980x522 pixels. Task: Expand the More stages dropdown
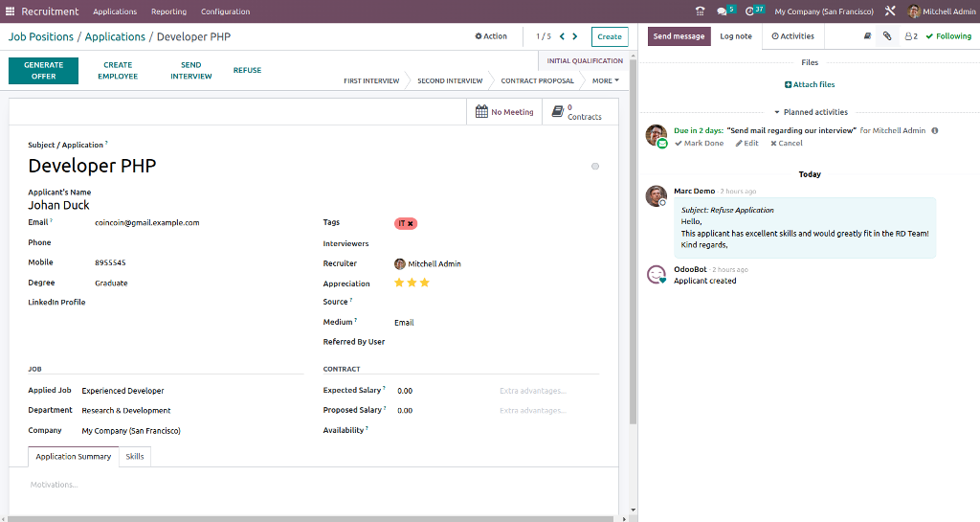[x=605, y=80]
